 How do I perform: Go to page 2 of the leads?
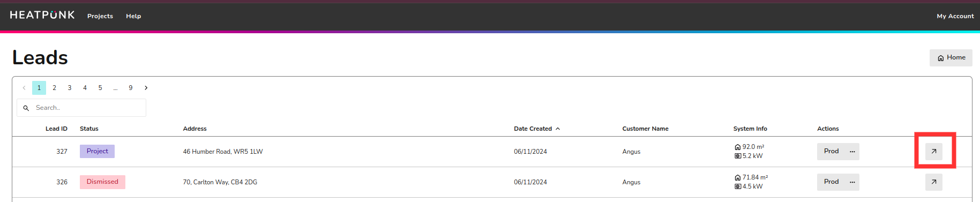[x=54, y=88]
